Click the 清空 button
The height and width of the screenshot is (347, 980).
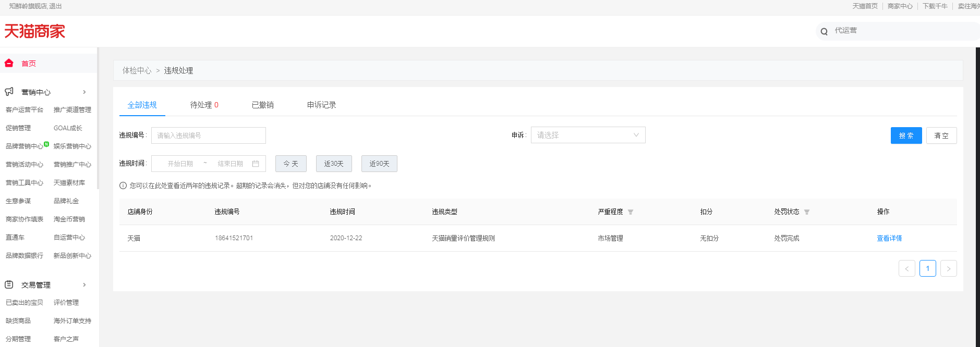point(941,135)
